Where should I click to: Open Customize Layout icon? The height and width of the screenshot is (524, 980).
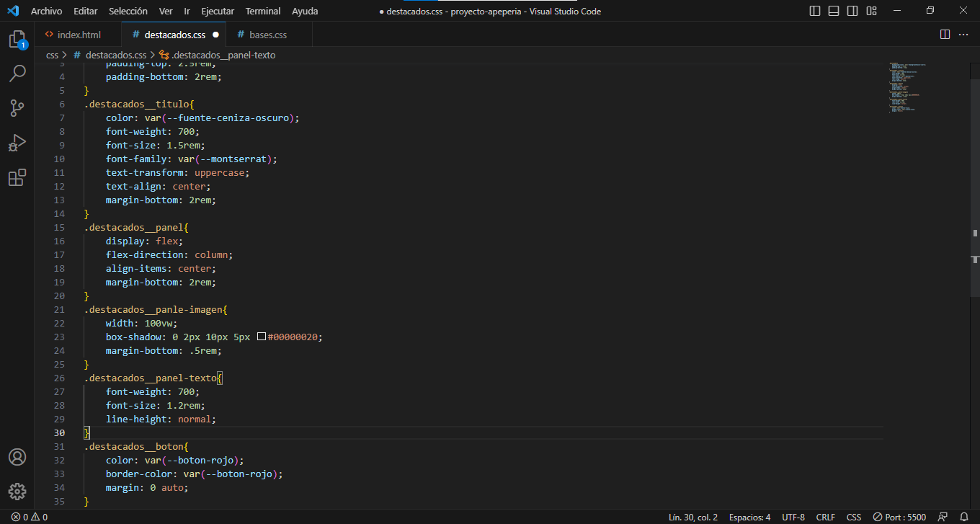point(871,11)
